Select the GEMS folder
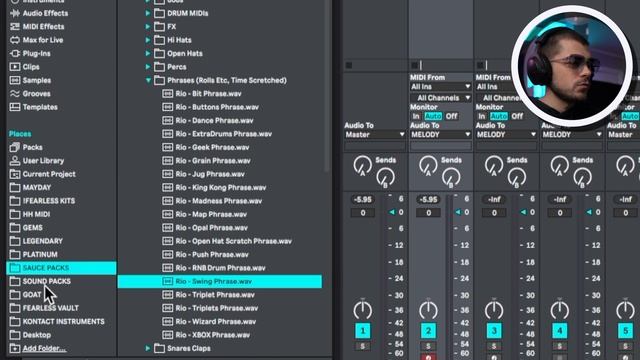This screenshot has height=360, width=640. [x=26, y=228]
